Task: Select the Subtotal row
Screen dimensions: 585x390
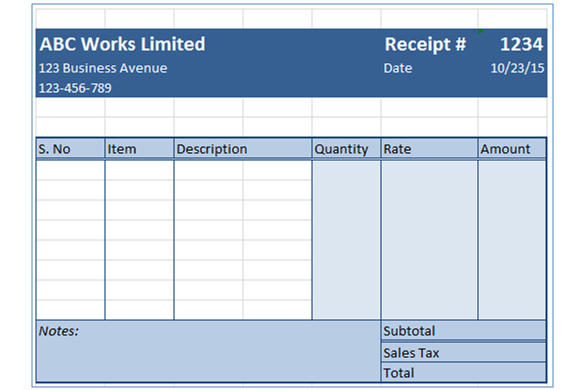Action: (464, 331)
